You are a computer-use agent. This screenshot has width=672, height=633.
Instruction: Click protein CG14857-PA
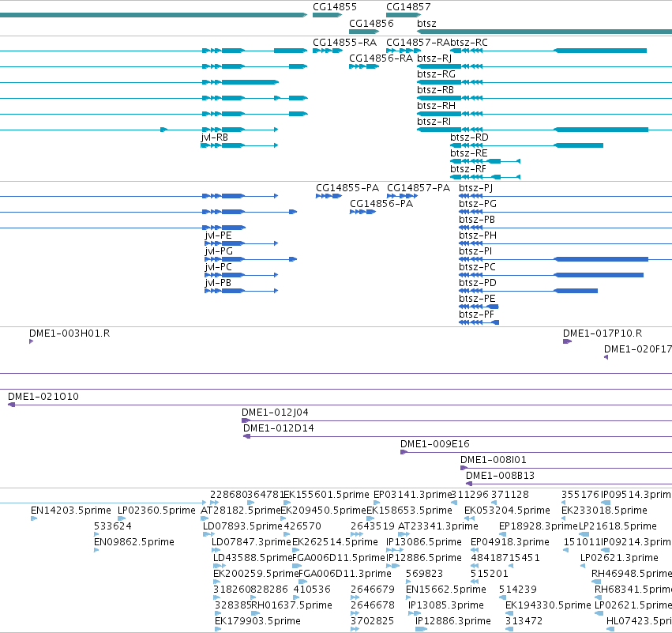click(402, 196)
